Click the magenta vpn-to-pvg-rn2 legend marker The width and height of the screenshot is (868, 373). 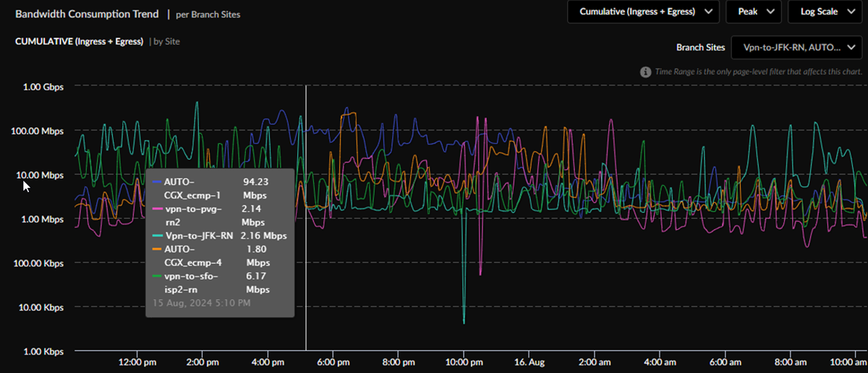pos(158,209)
